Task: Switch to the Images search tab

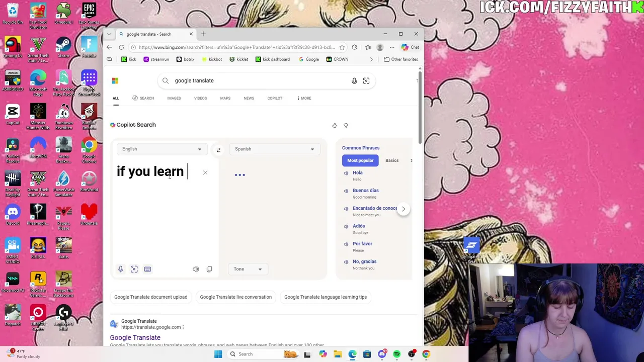Action: point(174,98)
